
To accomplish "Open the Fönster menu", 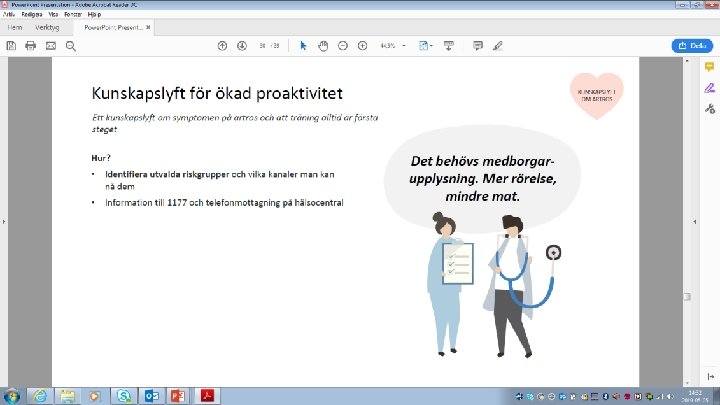I will (73, 14).
